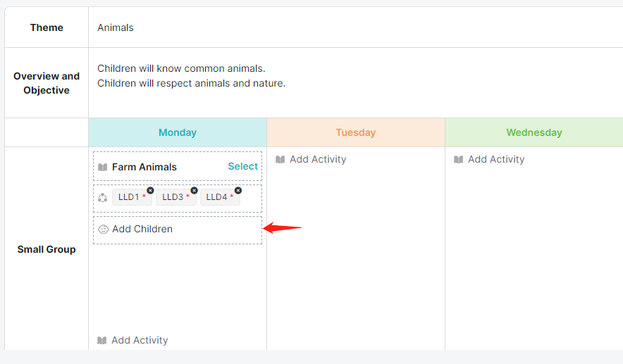Remove the LLD4 measure tag

click(238, 191)
